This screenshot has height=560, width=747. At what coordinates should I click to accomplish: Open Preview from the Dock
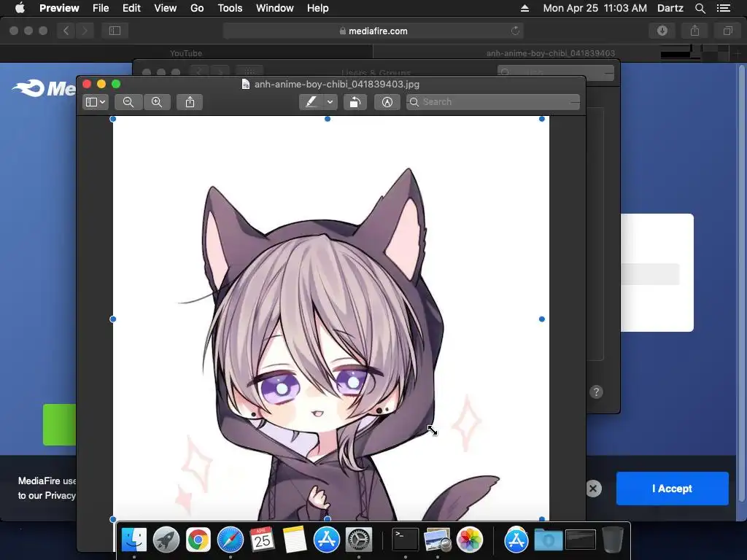click(438, 540)
